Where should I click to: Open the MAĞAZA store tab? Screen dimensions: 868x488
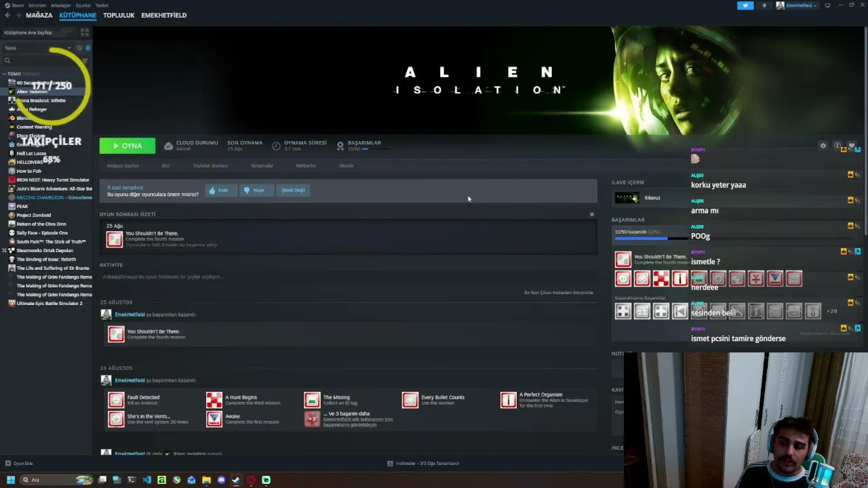(x=39, y=15)
